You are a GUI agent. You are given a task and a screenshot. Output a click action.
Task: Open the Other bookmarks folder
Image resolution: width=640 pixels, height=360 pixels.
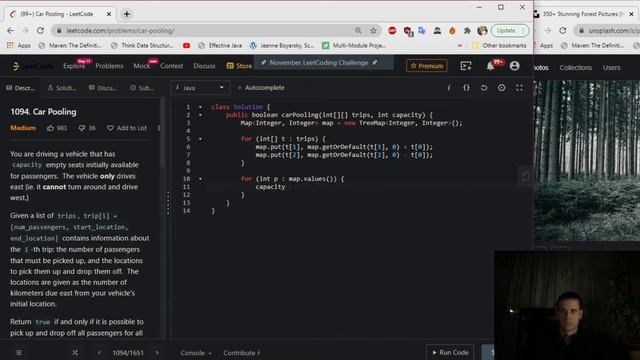coord(500,45)
